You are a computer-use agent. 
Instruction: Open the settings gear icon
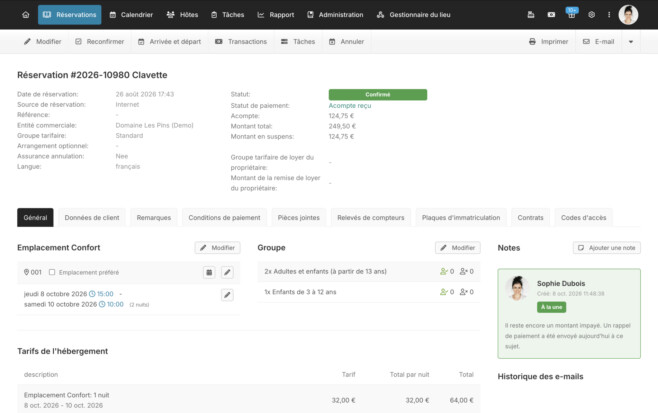(x=591, y=15)
